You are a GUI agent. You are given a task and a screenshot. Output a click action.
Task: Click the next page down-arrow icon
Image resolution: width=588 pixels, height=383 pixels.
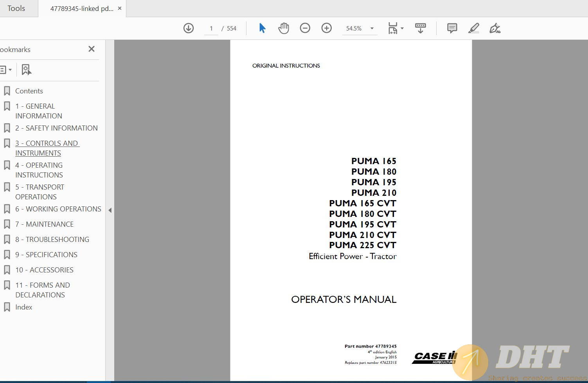click(x=189, y=28)
